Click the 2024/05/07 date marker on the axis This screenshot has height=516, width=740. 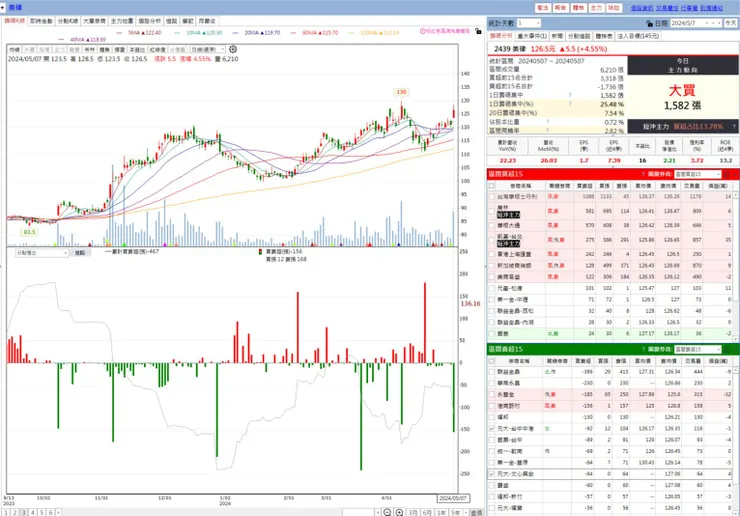[453, 498]
